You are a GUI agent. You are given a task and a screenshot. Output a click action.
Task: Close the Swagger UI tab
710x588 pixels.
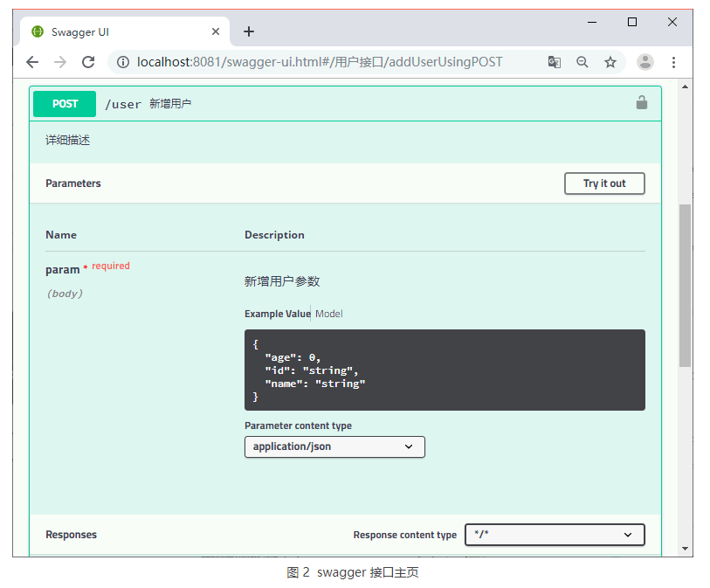(x=216, y=31)
